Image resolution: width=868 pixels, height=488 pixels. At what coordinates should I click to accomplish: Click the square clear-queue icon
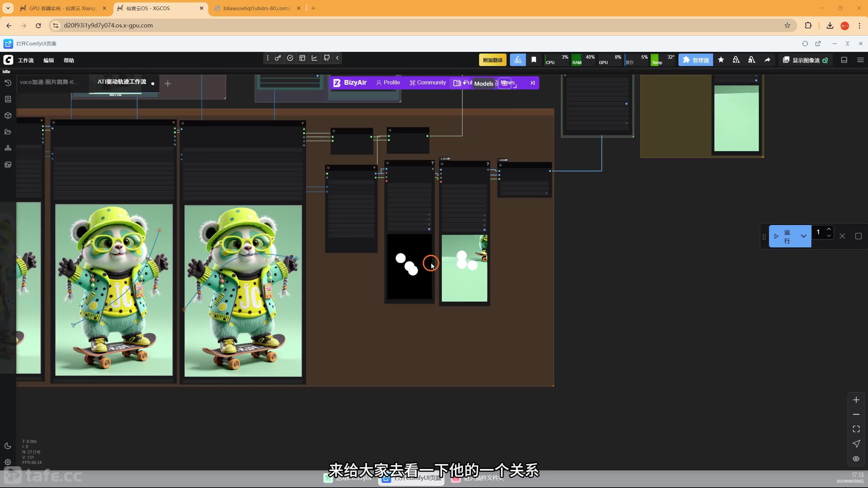[x=858, y=236]
